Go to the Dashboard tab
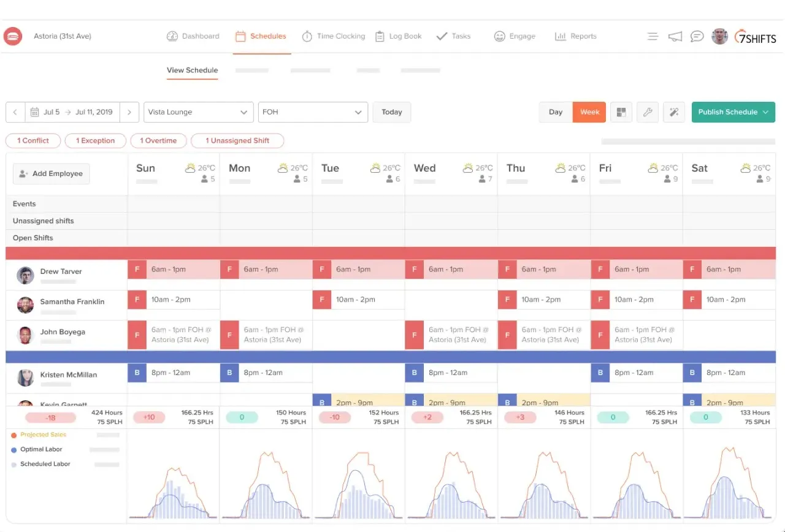 click(193, 36)
